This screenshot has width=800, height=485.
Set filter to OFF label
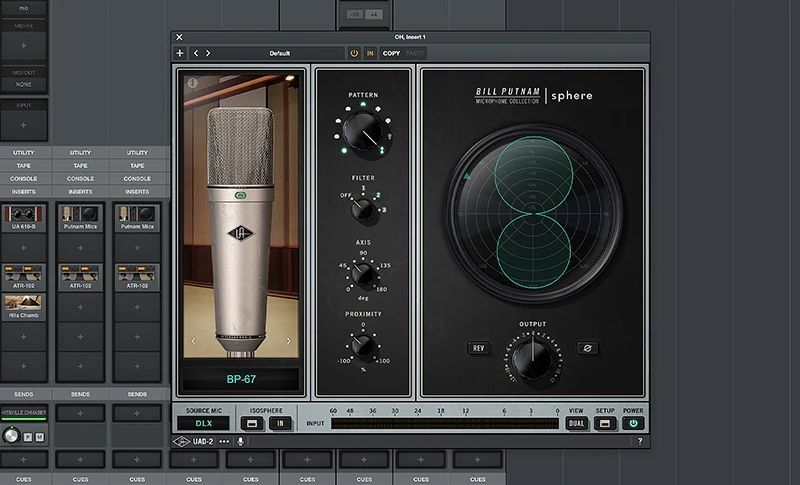tap(345, 195)
